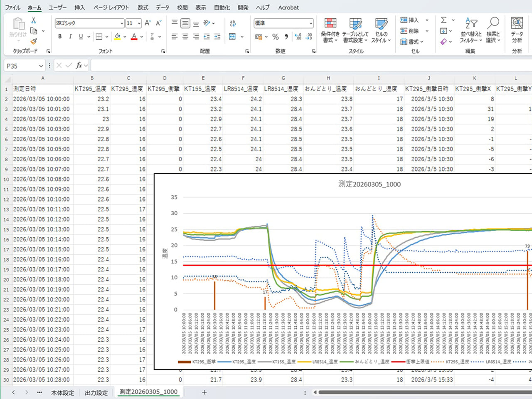This screenshot has height=399, width=532.
Task: Select the Format Painter brush
Action: click(34, 41)
